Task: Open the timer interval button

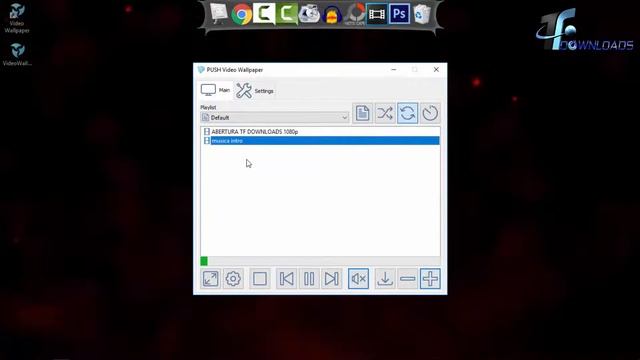Action: click(430, 113)
